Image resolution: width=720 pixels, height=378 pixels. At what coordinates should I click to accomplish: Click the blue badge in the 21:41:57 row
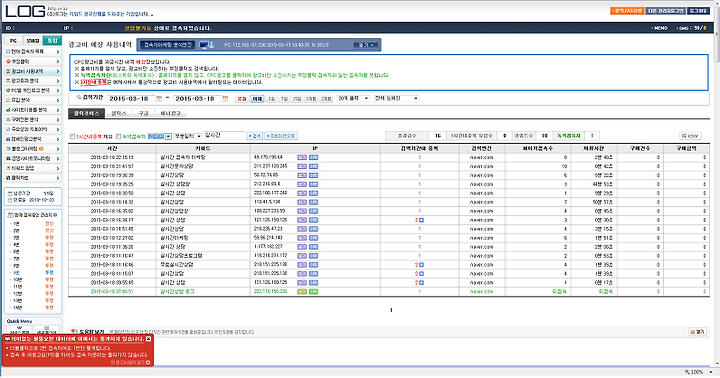click(x=313, y=166)
